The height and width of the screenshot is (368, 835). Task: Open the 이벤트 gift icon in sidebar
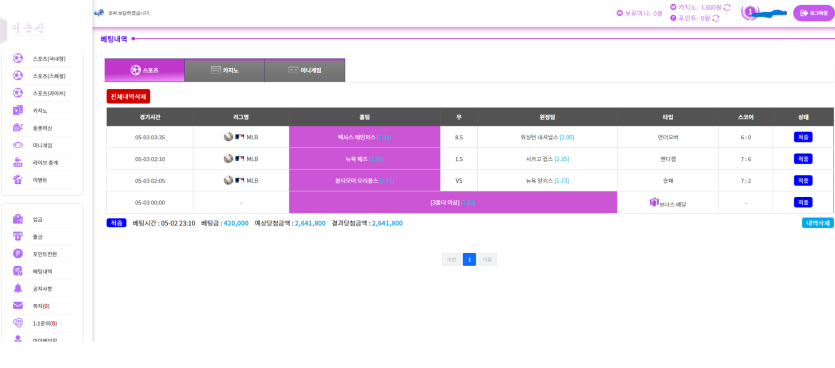18,179
